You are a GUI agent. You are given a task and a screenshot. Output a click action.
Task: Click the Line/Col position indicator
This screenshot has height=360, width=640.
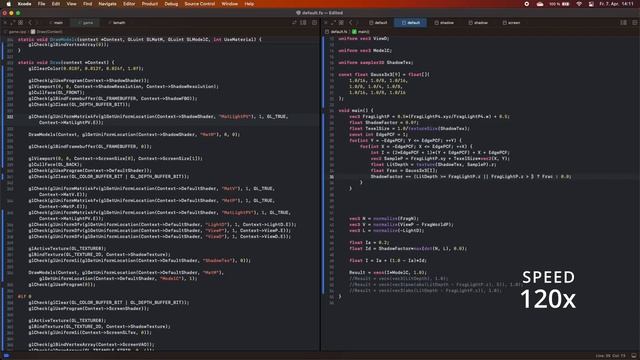coord(611,356)
